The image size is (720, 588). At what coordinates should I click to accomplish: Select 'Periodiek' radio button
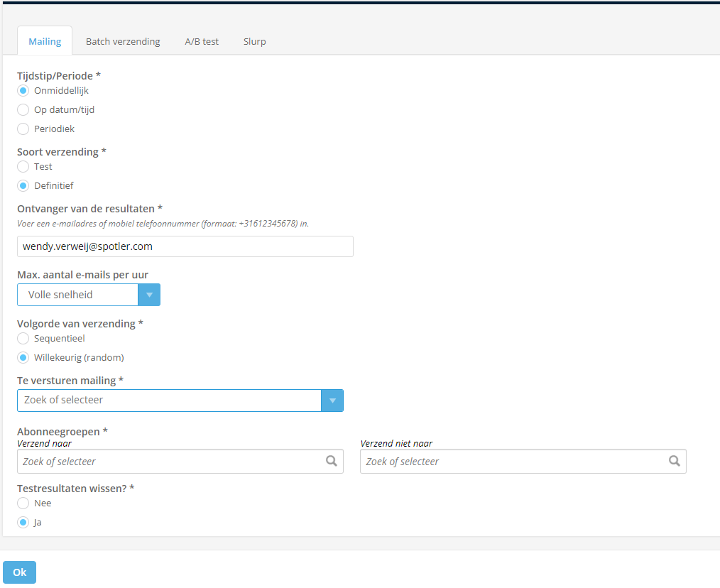pyautogui.click(x=23, y=129)
